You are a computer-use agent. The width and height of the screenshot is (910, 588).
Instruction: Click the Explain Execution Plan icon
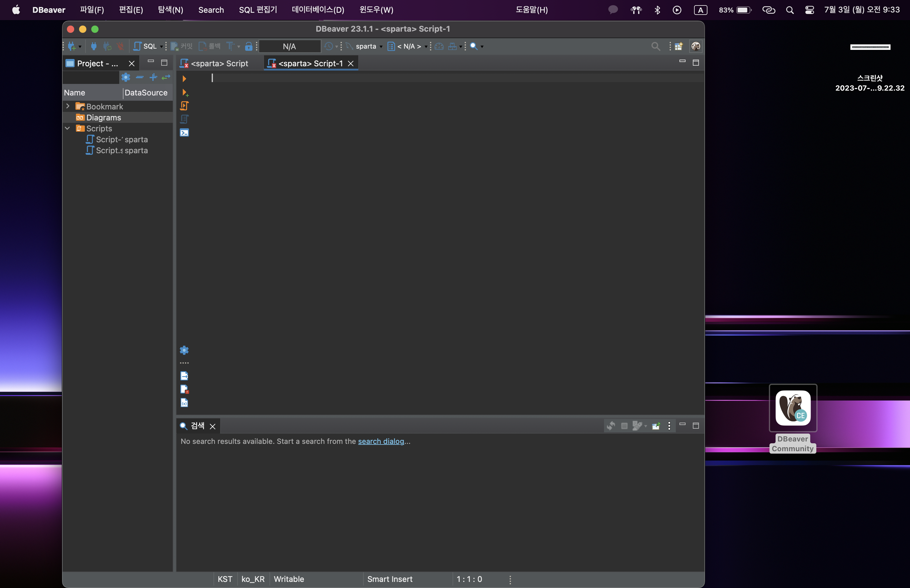[184, 119]
